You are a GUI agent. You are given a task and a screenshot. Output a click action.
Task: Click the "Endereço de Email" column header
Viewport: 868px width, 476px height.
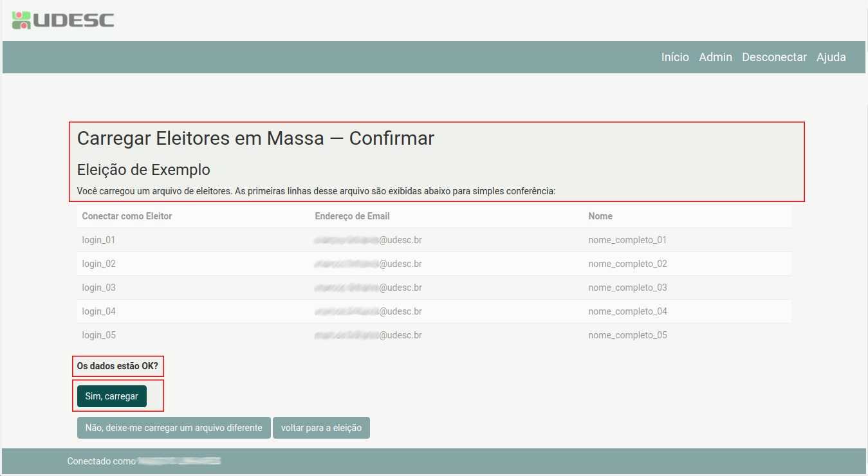(x=352, y=216)
